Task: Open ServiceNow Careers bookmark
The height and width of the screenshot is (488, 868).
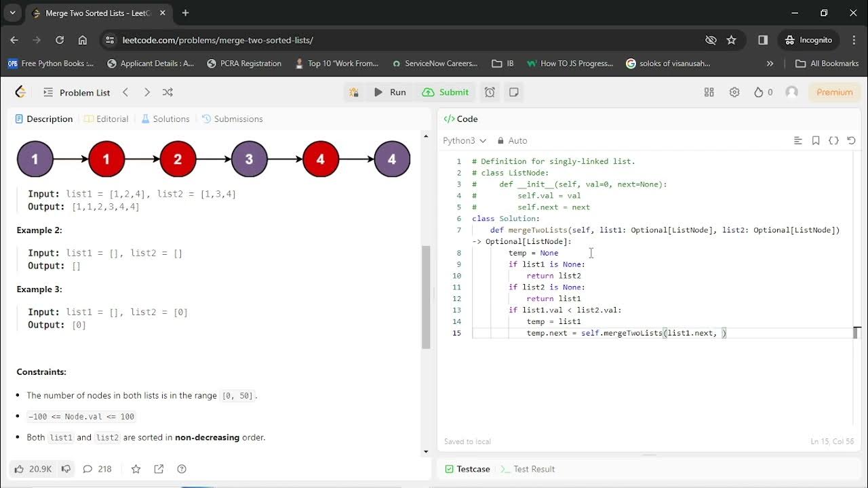Action: click(x=435, y=63)
